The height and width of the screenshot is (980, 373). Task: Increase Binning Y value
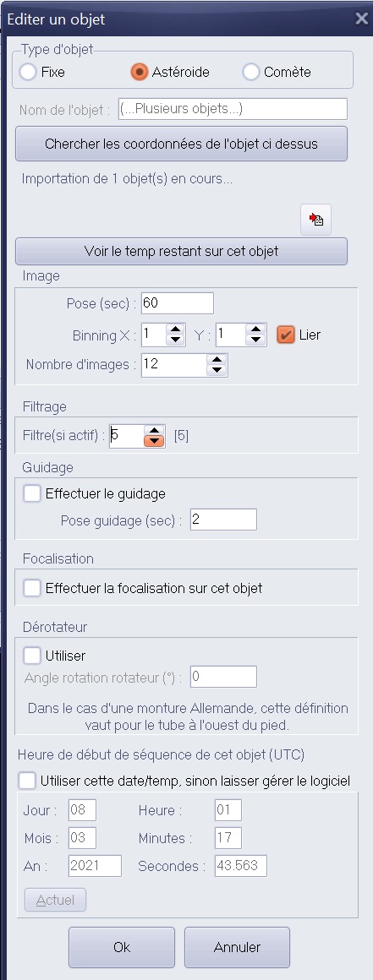255,329
